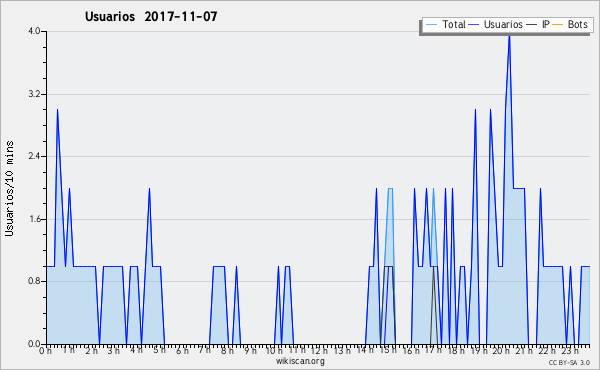Click the light blue Total peak at 15 h
The image size is (600, 370).
tap(390, 188)
